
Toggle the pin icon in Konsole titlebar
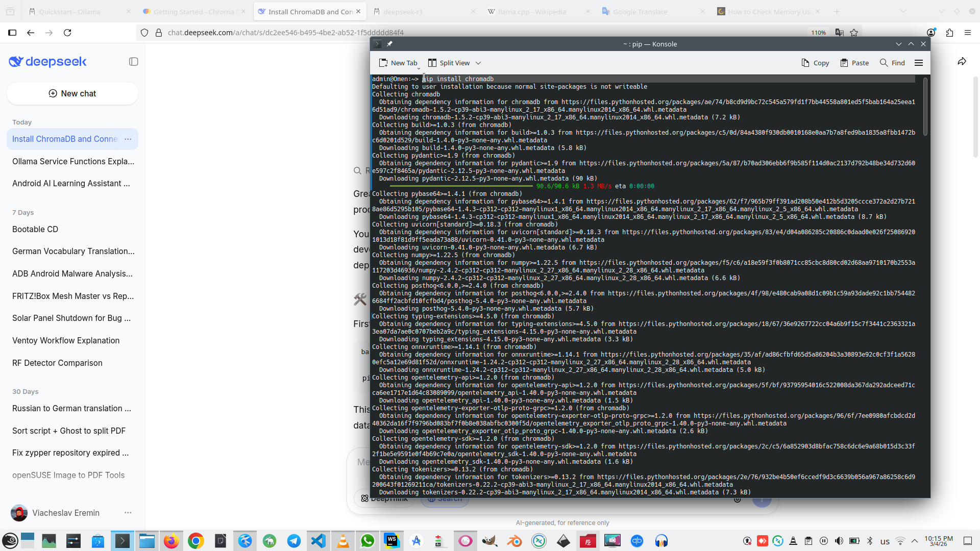click(389, 44)
